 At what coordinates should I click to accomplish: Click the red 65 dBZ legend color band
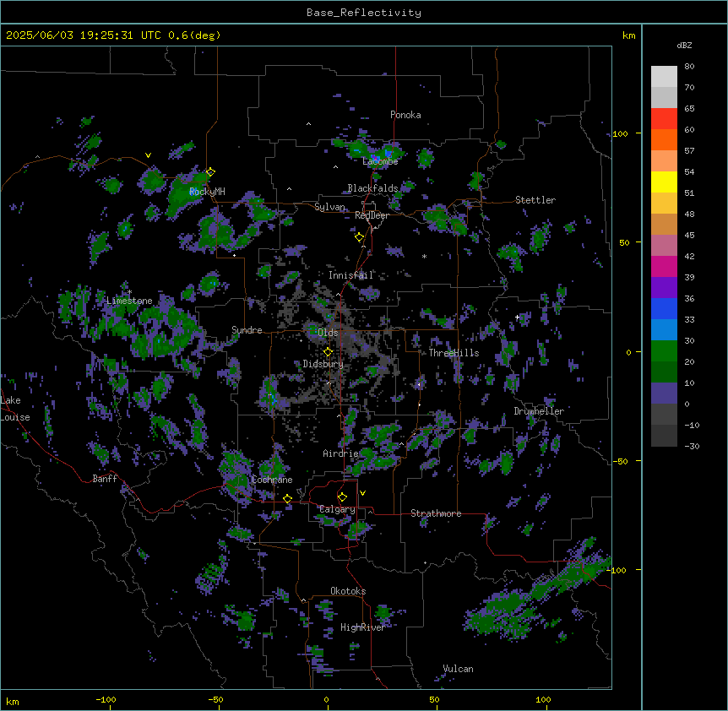pos(664,118)
